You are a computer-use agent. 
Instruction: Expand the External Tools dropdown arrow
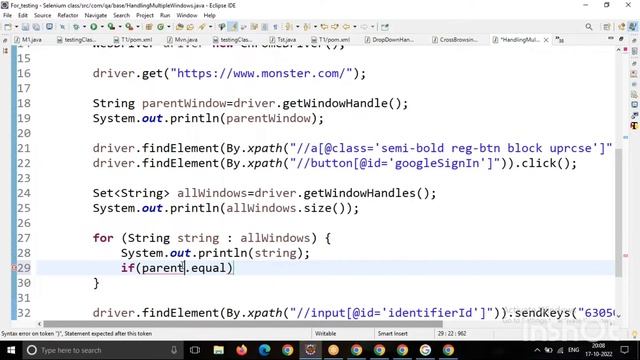138,27
